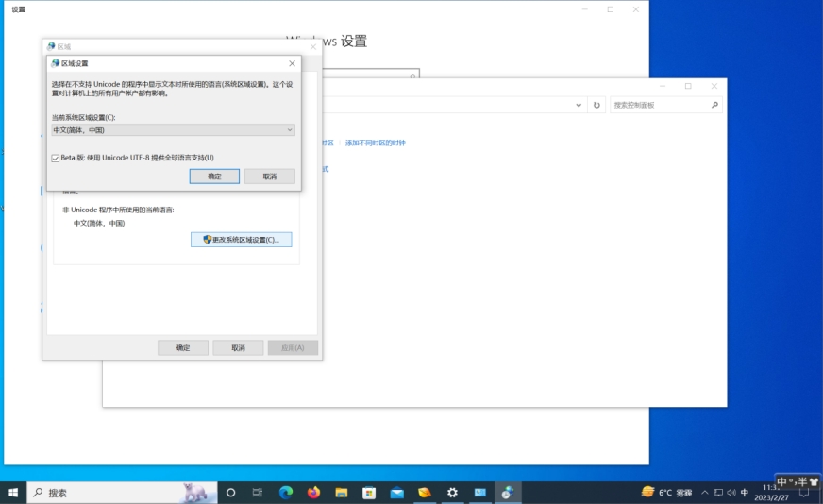
Task: Maximize the 设置 window
Action: (611, 9)
